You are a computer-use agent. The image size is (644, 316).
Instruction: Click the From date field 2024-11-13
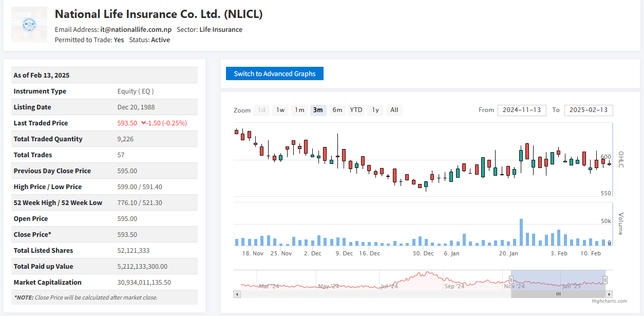(522, 110)
